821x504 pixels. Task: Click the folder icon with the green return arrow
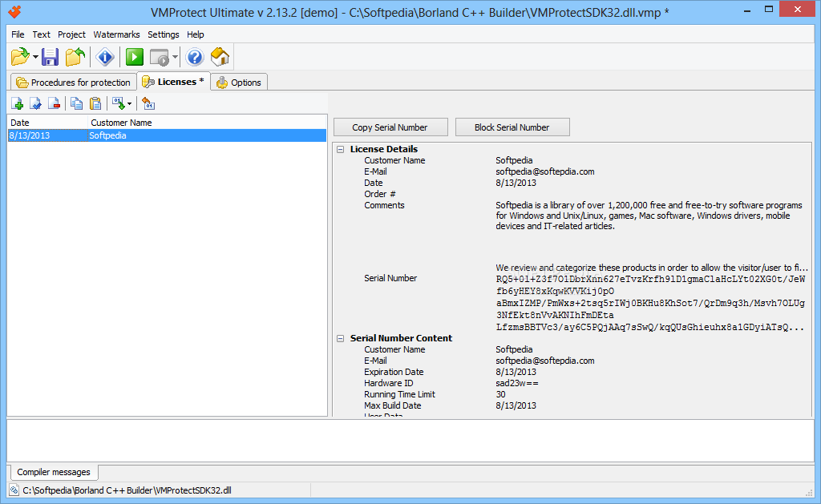tap(75, 57)
